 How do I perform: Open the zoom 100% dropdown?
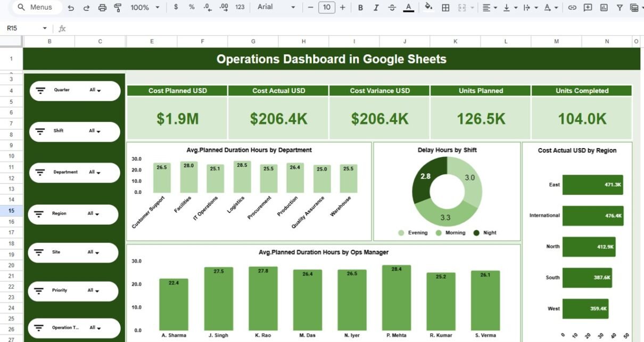click(145, 7)
